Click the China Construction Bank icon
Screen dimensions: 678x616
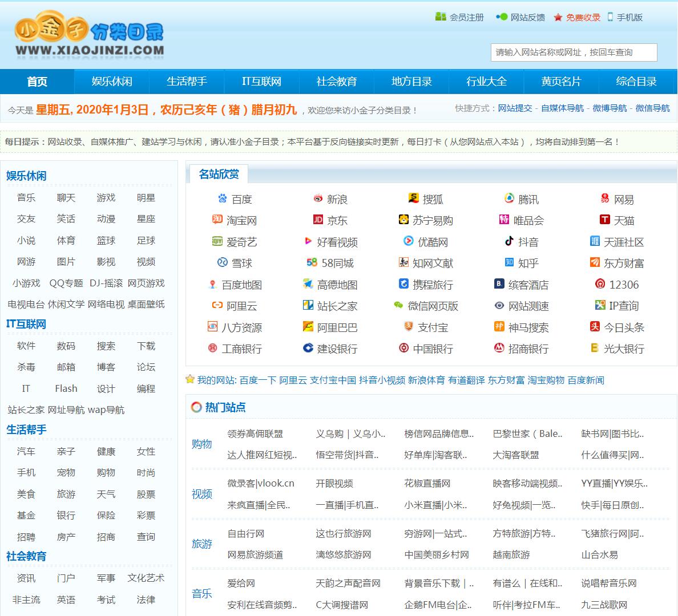[308, 347]
